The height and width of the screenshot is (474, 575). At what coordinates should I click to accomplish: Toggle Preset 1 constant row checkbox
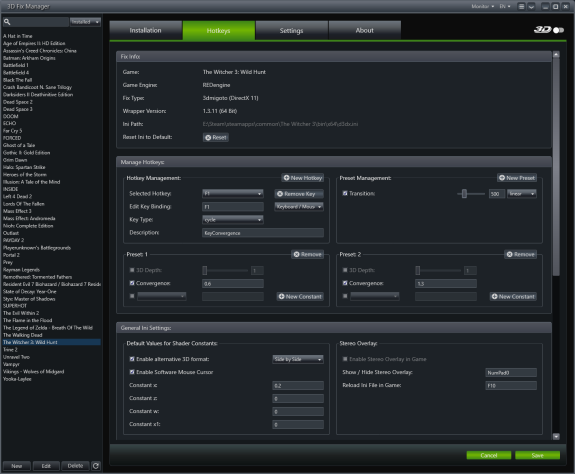pos(132,296)
